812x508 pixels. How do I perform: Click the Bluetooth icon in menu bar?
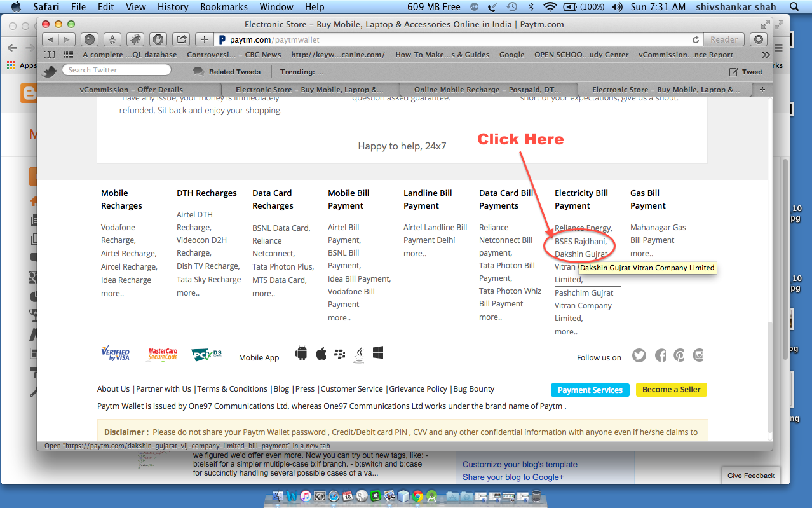point(531,7)
